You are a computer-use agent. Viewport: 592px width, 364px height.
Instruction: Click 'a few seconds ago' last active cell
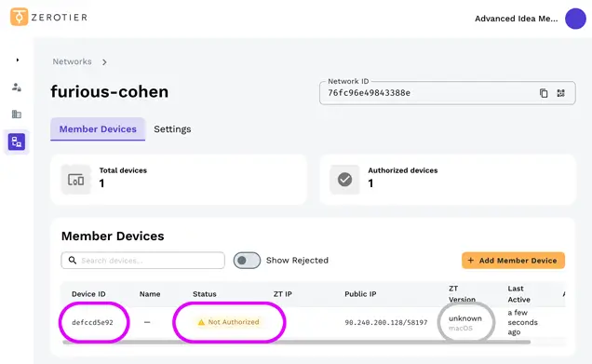tap(522, 322)
